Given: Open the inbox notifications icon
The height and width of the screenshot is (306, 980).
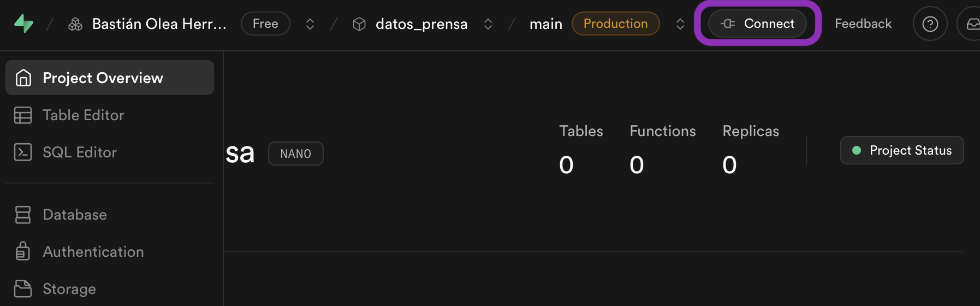Looking at the screenshot, I should coord(973,24).
